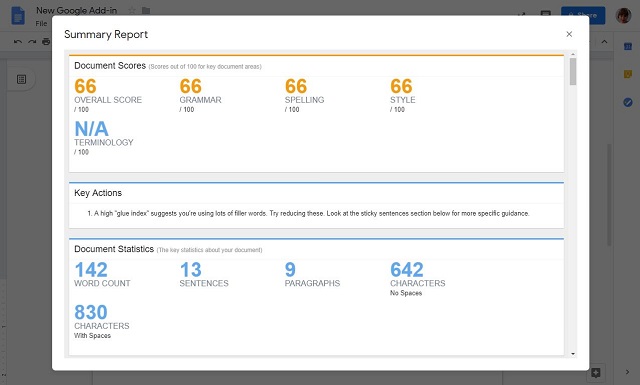
Task: Expand the side panel chevron arrow
Action: click(627, 372)
